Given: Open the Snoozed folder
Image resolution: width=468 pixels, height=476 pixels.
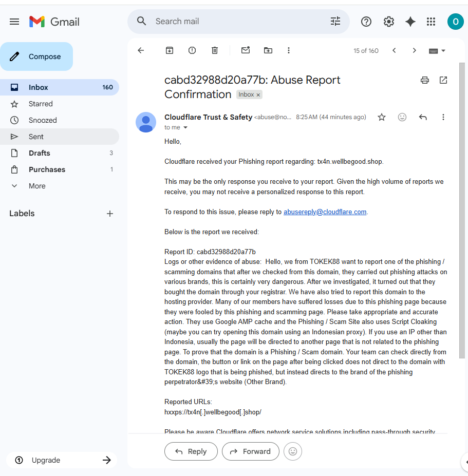Looking at the screenshot, I should pyautogui.click(x=60, y=120).
